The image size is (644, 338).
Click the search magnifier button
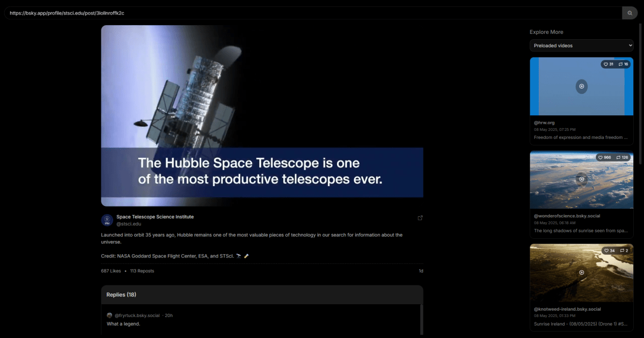tap(630, 13)
